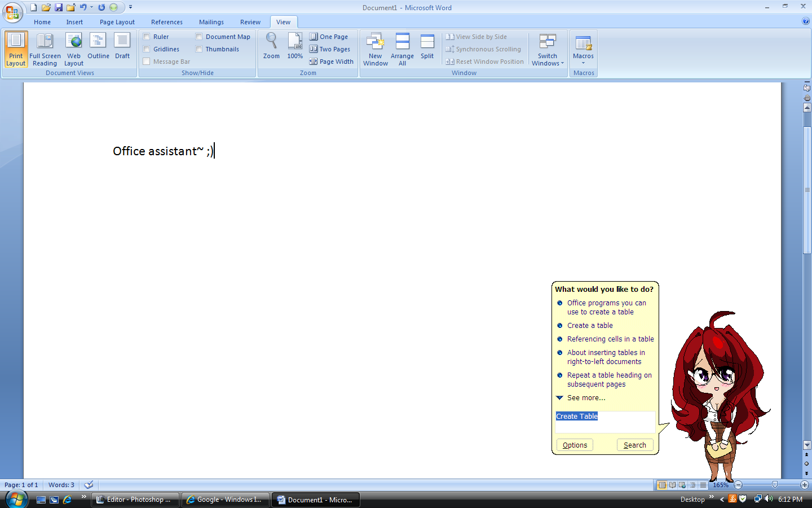Viewport: 812px width, 508px height.
Task: Click status bar Full Screen Reading button
Action: [672, 485]
